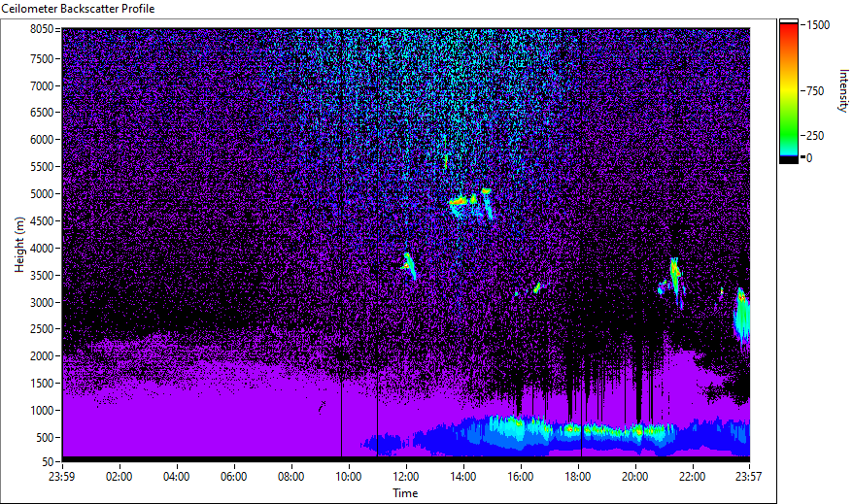Click the 8050 height axis value
The image size is (853, 504).
tap(42, 29)
